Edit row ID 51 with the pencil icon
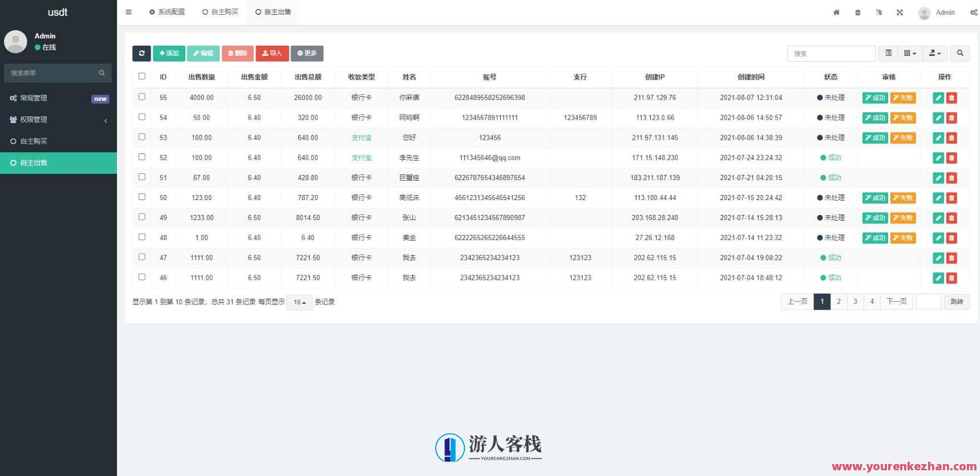Screen dimensions: 980x476 (938, 178)
